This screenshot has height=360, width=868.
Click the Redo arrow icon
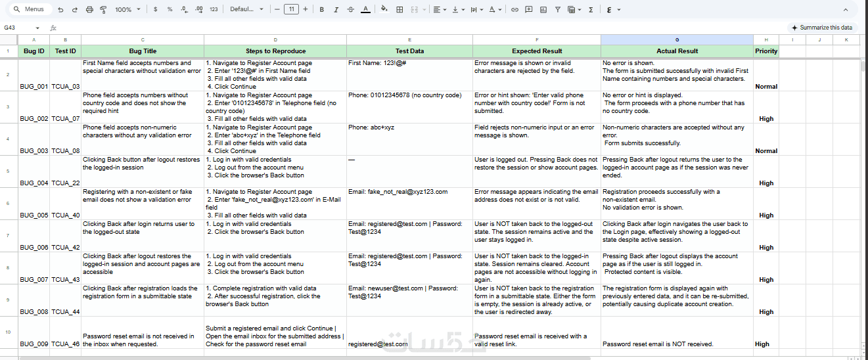[x=74, y=10]
